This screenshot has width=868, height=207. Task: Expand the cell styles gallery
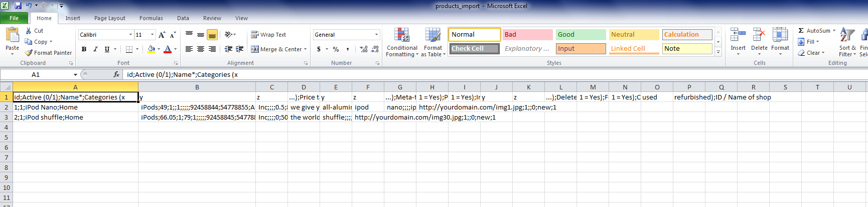(x=718, y=52)
